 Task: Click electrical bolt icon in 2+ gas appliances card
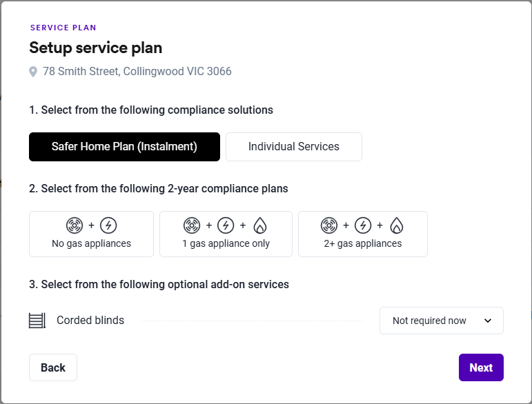[363, 225]
